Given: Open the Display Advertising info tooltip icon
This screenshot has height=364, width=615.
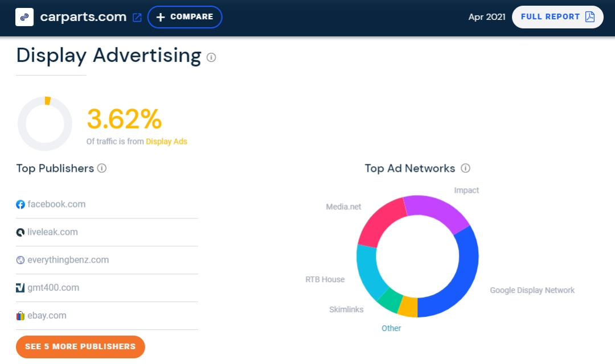Looking at the screenshot, I should [211, 57].
